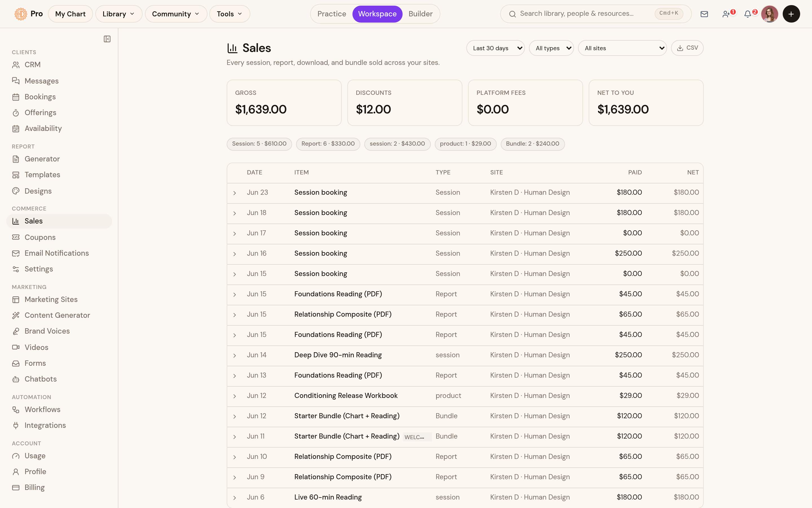Click the Report: 6 summary chip
The height and width of the screenshot is (508, 812).
(x=328, y=144)
